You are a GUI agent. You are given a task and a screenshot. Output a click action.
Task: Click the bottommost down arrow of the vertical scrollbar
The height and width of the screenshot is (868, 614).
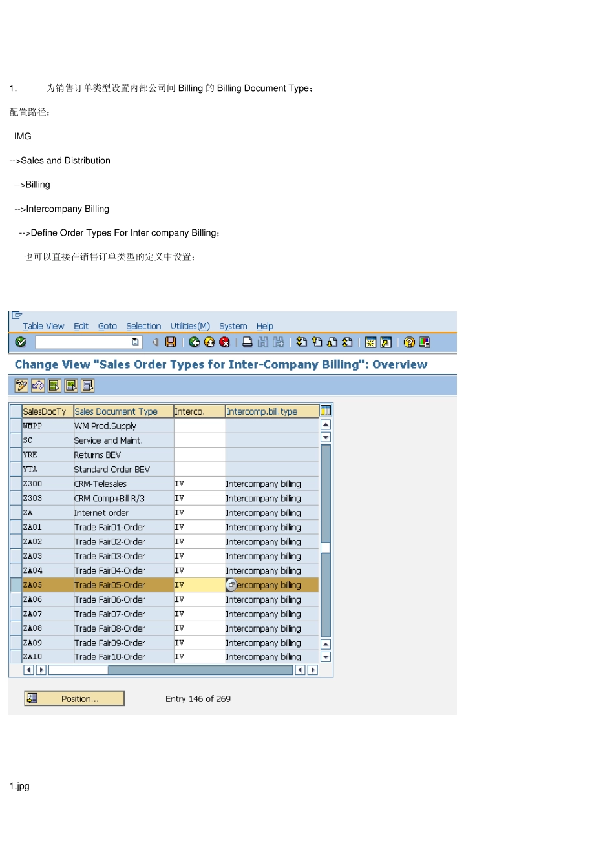coord(326,657)
